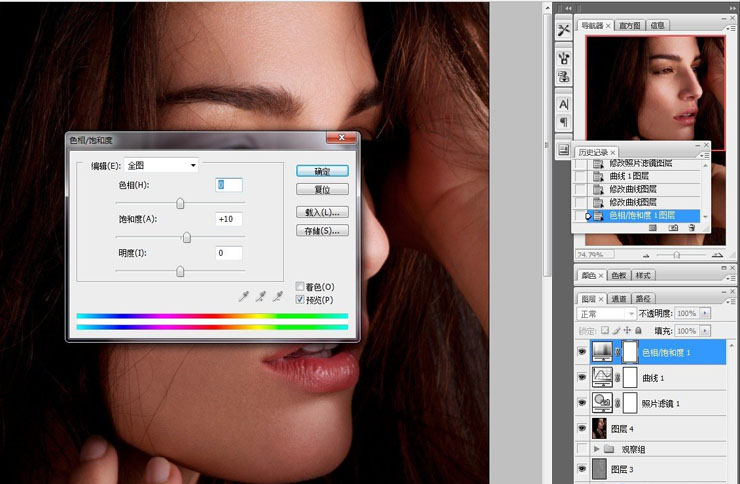Expand the 观察组 layer group
740x484 pixels.
[x=597, y=449]
